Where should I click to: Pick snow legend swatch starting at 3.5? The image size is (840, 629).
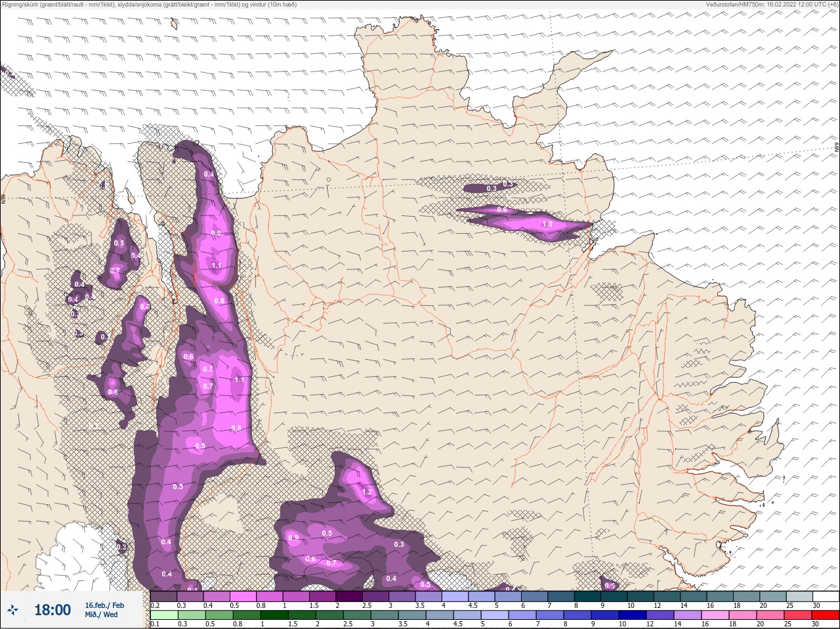point(430,596)
